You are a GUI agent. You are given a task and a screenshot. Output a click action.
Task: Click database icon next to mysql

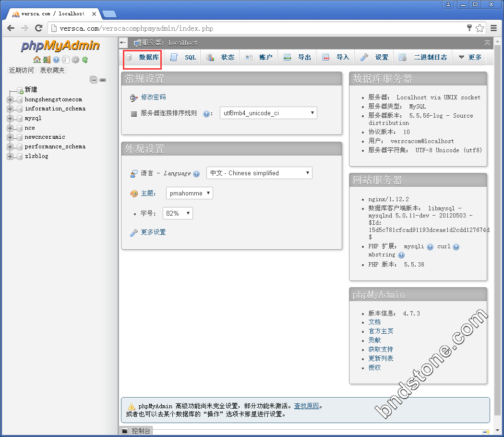pyautogui.click(x=20, y=118)
